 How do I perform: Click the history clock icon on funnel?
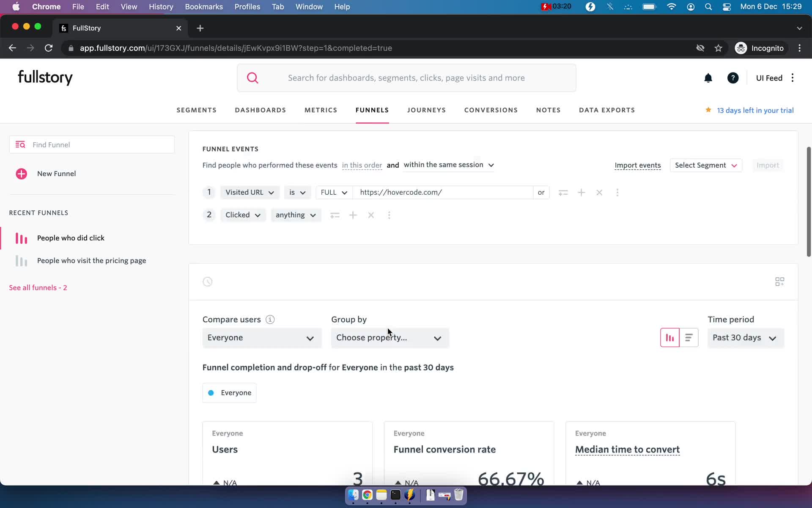click(208, 282)
